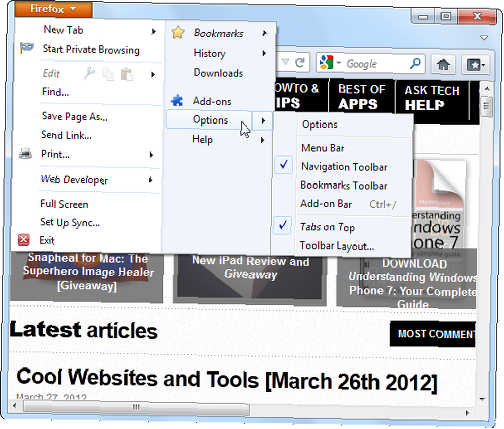
Task: Expand the Print submenu arrow
Action: pos(151,155)
